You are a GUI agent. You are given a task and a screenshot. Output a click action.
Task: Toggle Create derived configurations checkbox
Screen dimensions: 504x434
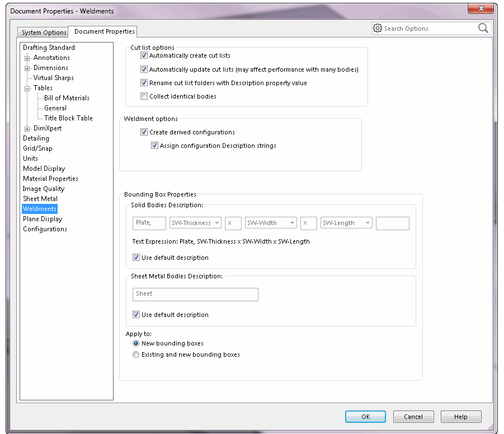tap(144, 132)
